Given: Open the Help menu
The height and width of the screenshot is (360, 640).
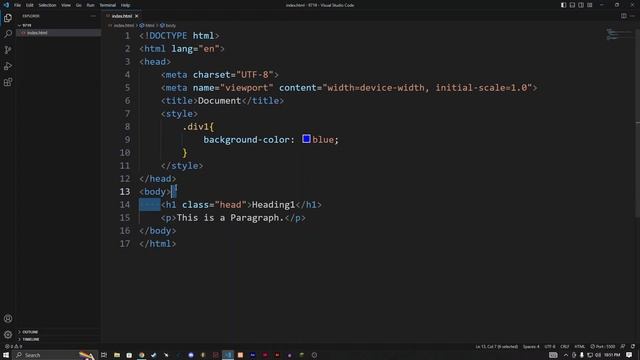Looking at the screenshot, I should tap(125, 5).
